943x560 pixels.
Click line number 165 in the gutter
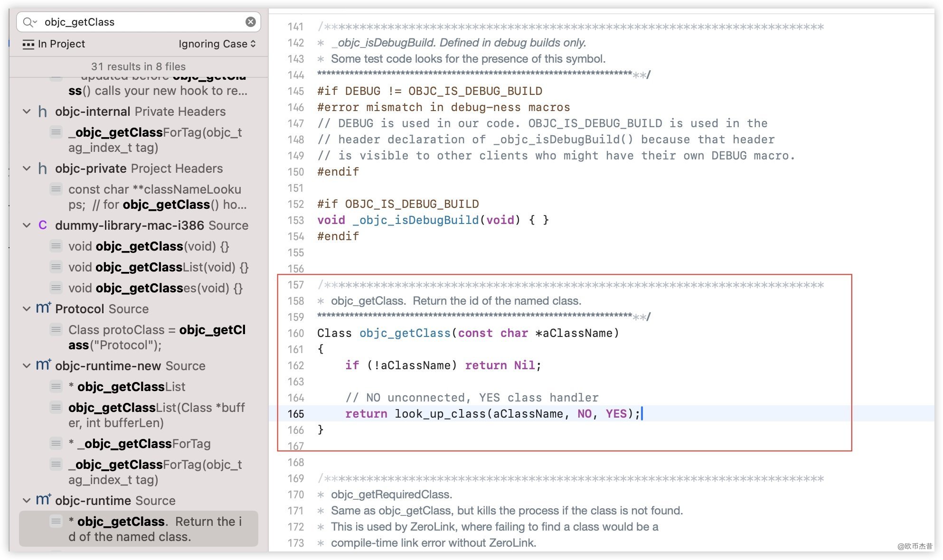[x=295, y=414]
